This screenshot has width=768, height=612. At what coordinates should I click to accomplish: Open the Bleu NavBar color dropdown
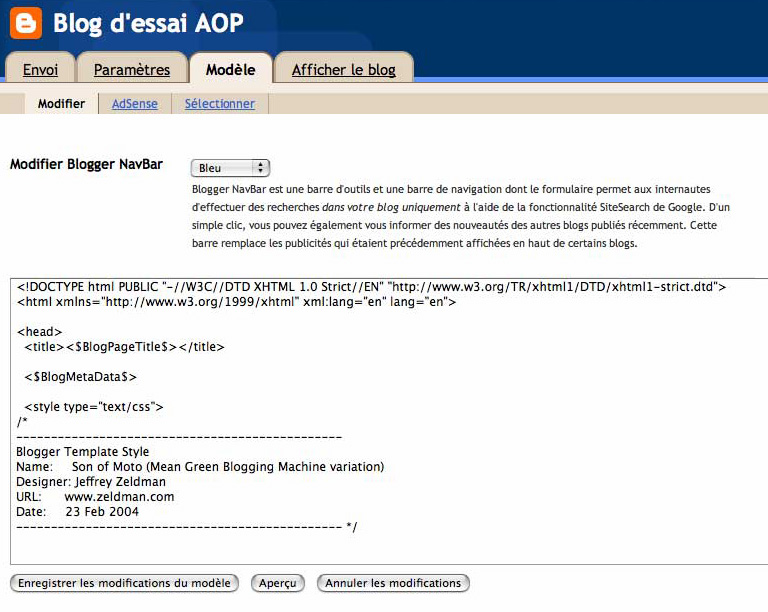[230, 168]
